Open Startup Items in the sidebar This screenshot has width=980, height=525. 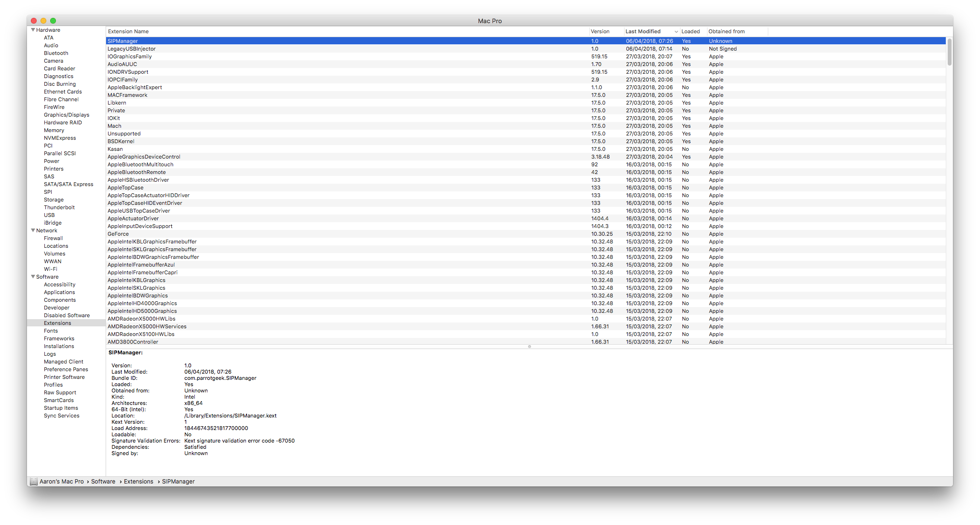[61, 408]
